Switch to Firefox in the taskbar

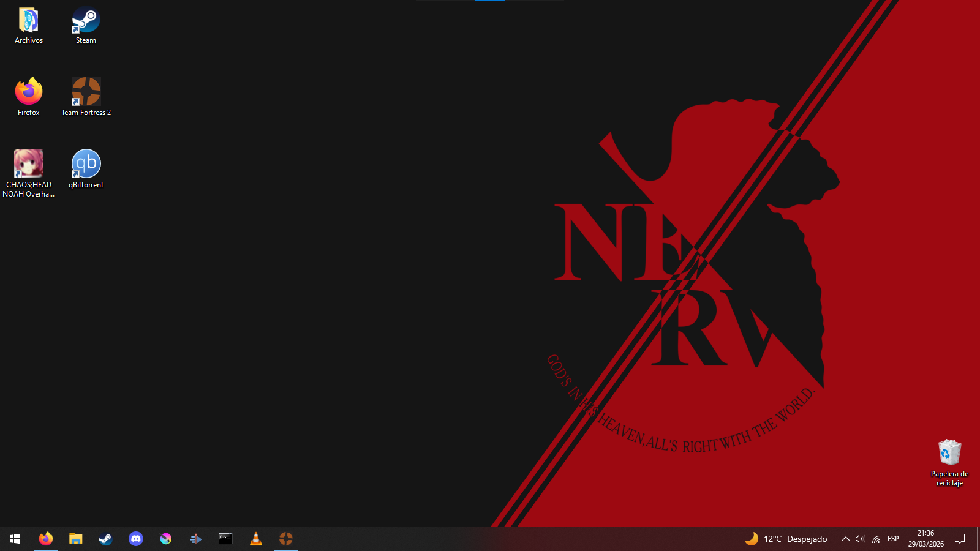coord(46,539)
